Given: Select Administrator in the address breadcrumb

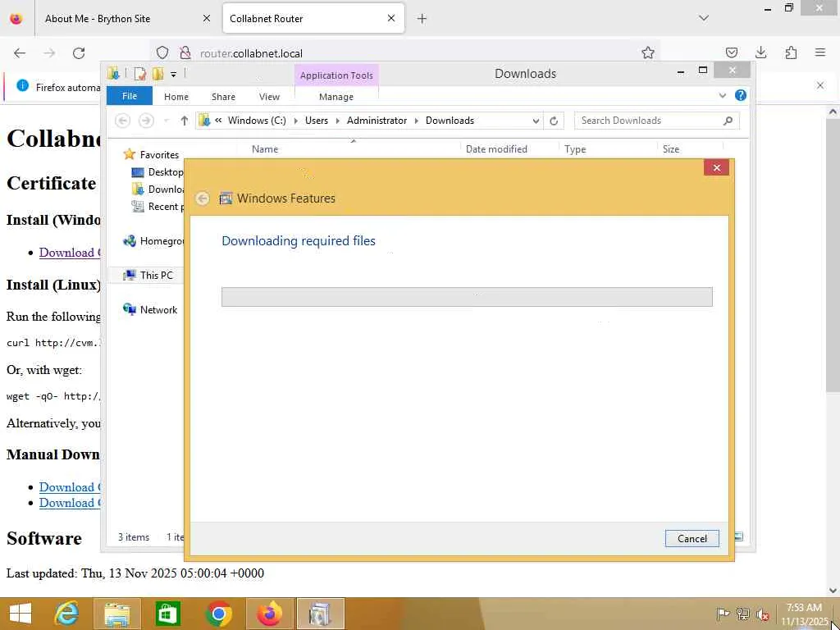Looking at the screenshot, I should (x=377, y=121).
